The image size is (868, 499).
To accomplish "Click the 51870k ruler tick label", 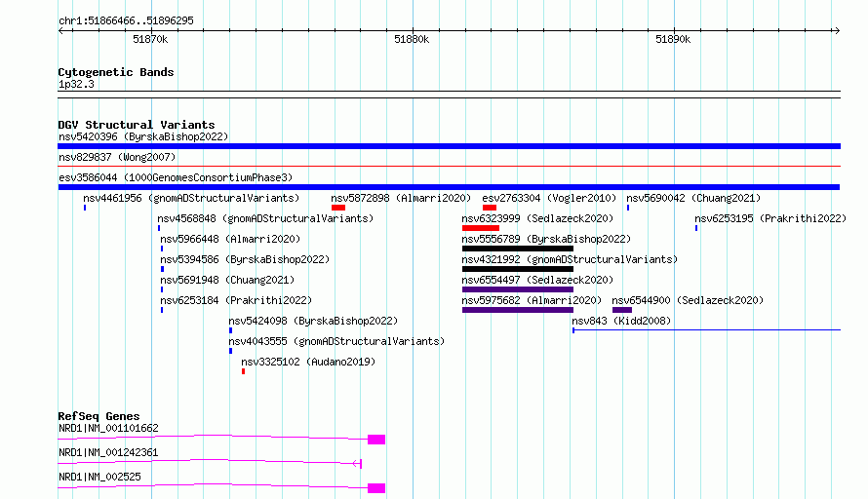I will (150, 39).
